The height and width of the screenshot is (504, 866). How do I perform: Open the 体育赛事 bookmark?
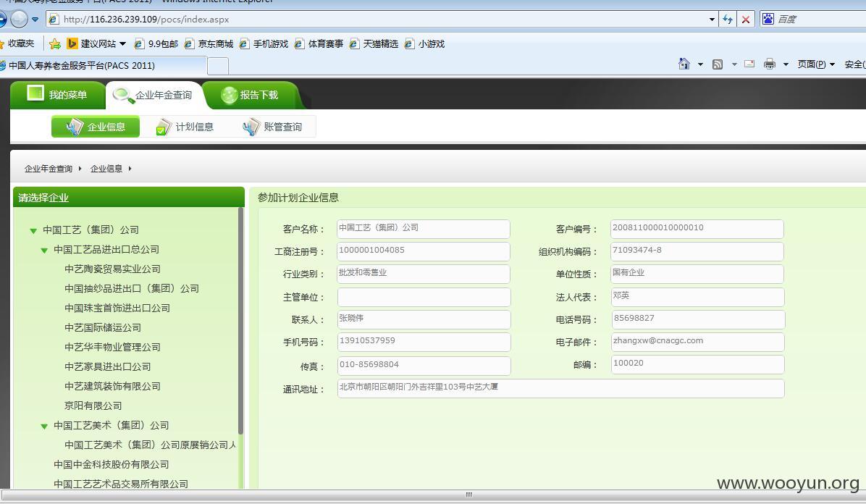pyautogui.click(x=319, y=43)
